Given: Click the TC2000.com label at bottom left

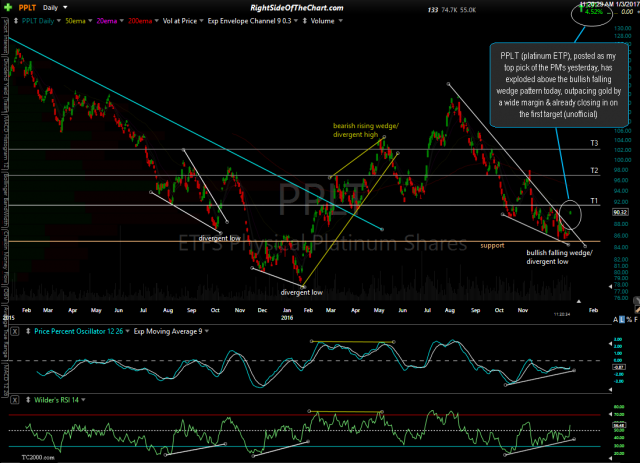Looking at the screenshot, I should tap(38, 457).
